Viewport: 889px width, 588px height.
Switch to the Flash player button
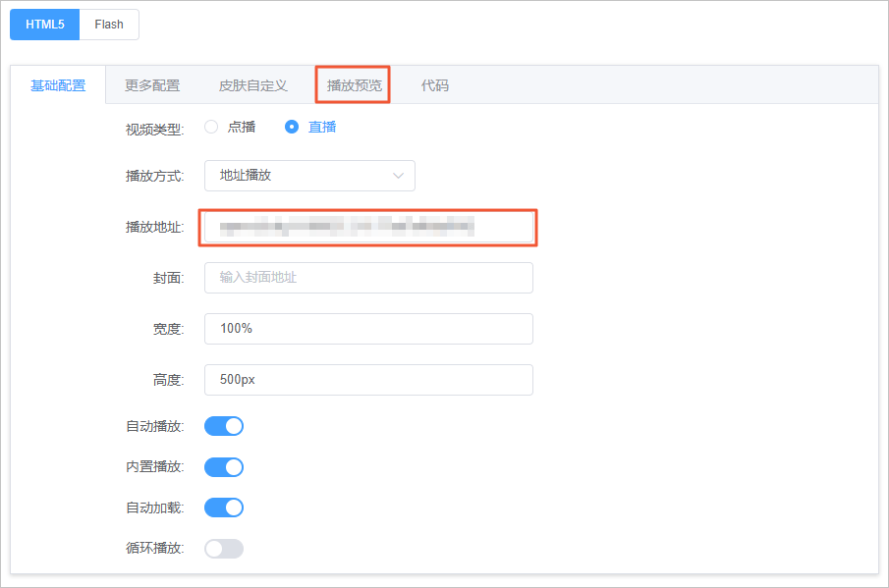point(109,25)
